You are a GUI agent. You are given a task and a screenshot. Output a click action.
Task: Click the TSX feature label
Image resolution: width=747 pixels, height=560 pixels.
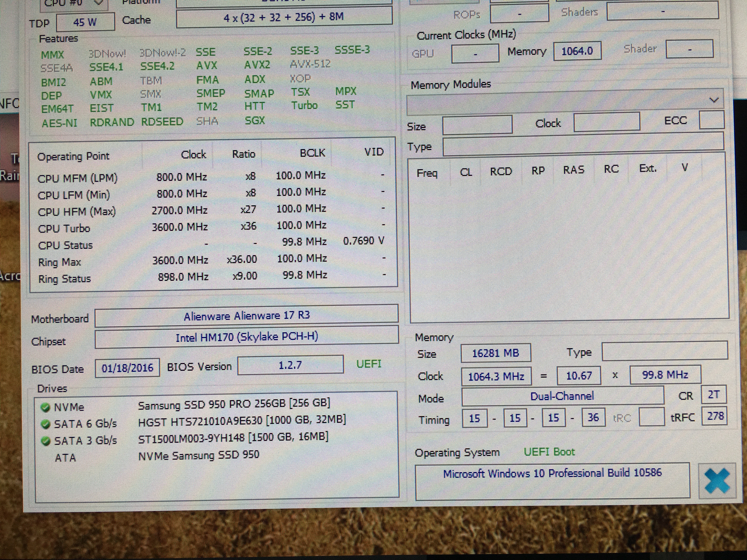[300, 92]
